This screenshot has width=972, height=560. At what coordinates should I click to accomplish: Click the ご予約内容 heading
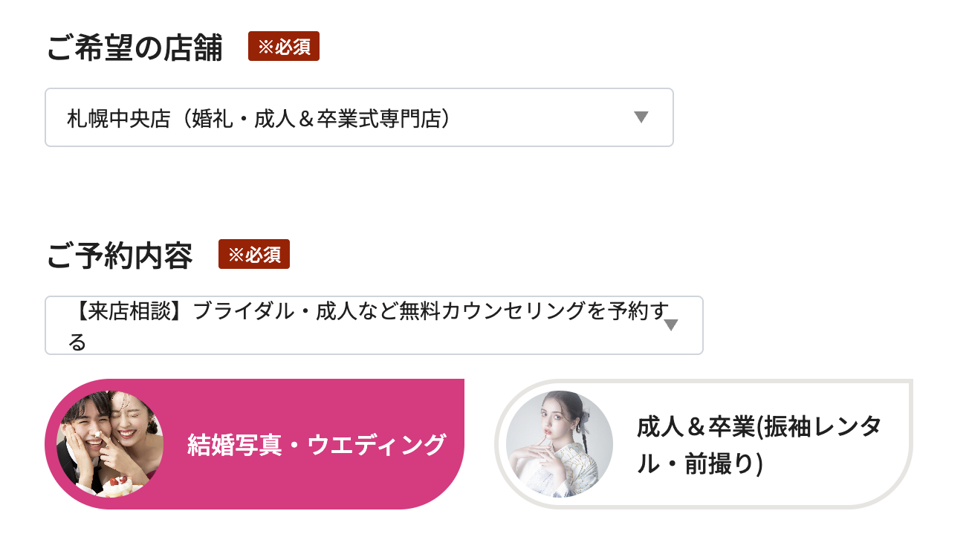[120, 255]
